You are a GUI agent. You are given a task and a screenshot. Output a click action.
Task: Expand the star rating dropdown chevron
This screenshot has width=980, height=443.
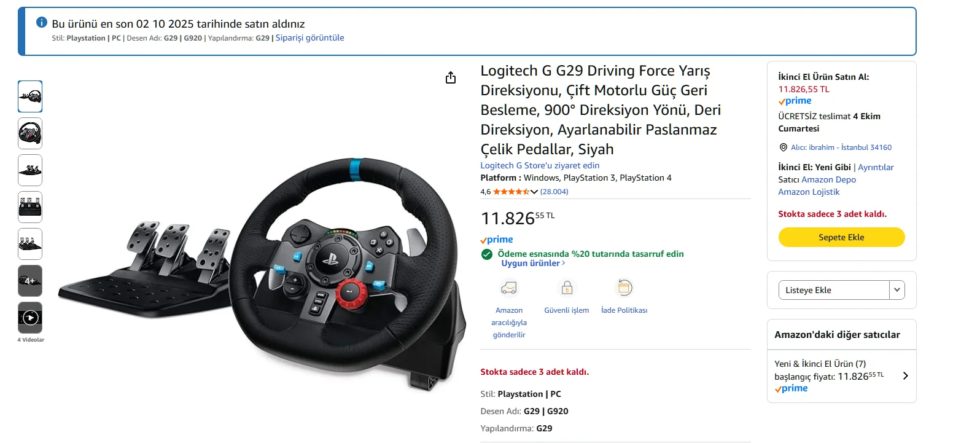click(534, 192)
